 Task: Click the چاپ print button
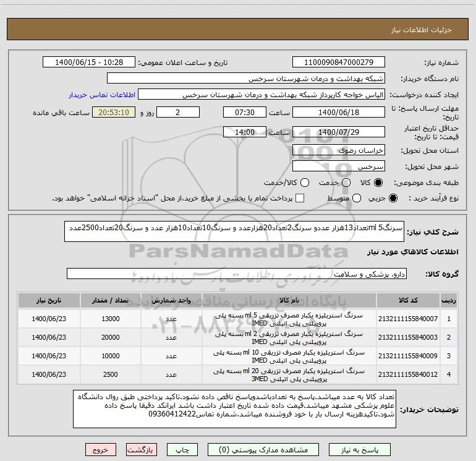coord(182,450)
